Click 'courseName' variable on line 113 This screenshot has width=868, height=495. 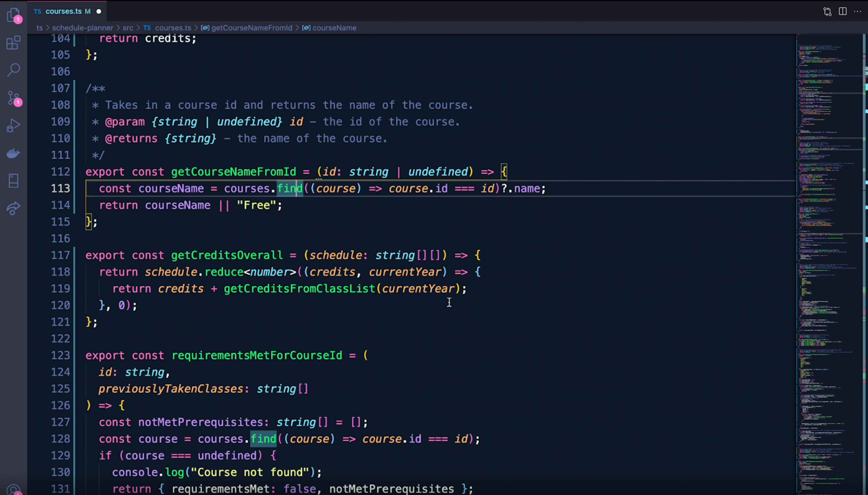171,188
